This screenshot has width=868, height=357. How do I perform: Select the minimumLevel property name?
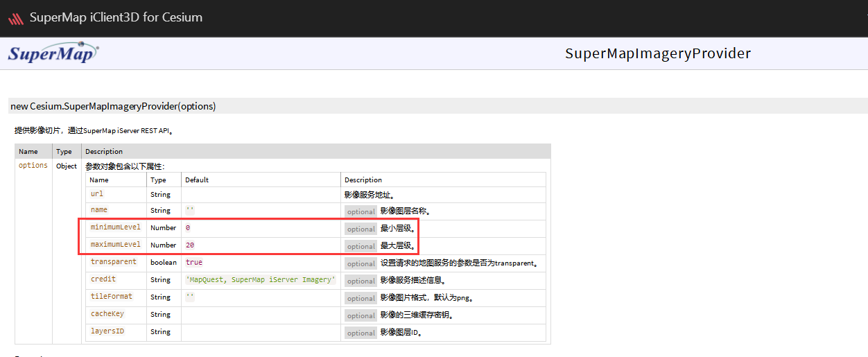[x=116, y=227]
